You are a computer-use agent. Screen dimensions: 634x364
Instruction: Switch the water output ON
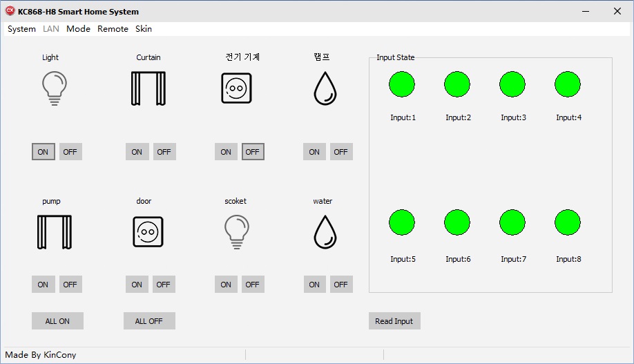tap(314, 284)
